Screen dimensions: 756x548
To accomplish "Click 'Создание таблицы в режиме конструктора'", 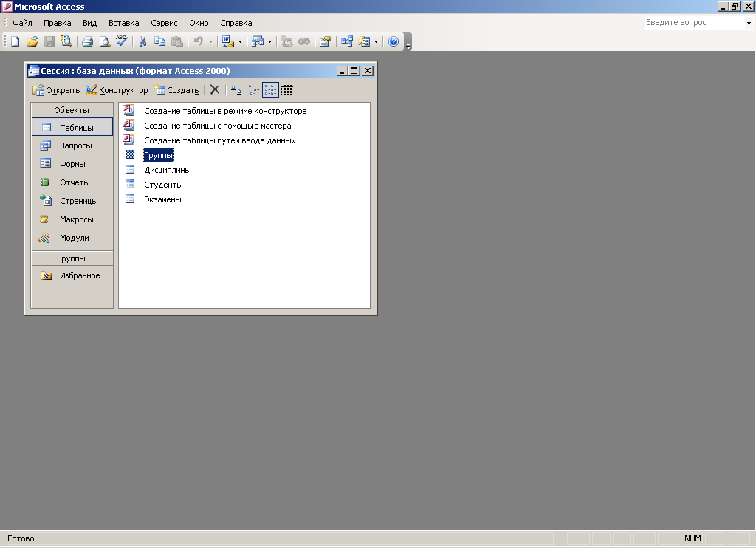I will click(225, 111).
